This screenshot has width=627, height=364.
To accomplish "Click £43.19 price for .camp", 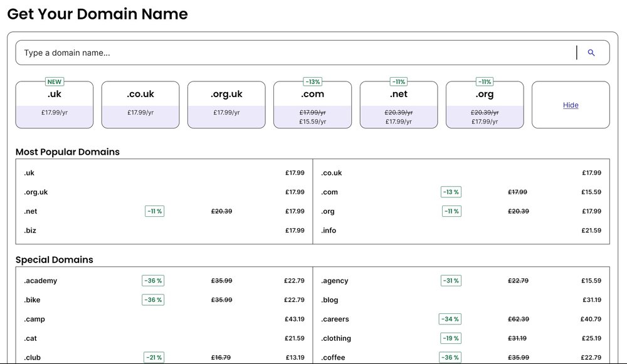I will [294, 319].
